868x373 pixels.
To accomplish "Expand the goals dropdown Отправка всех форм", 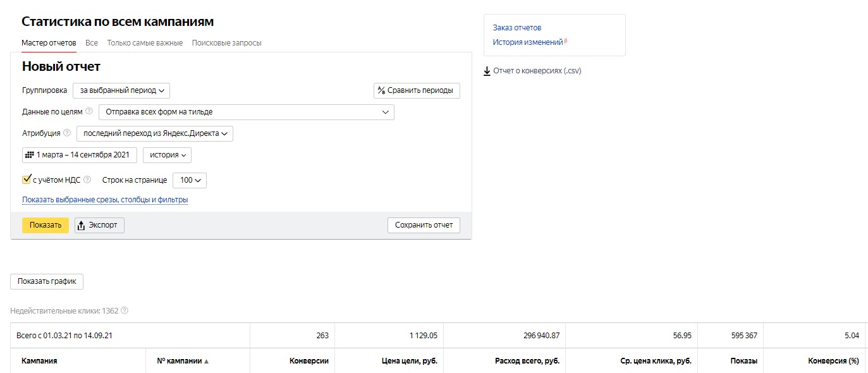I will click(x=247, y=112).
